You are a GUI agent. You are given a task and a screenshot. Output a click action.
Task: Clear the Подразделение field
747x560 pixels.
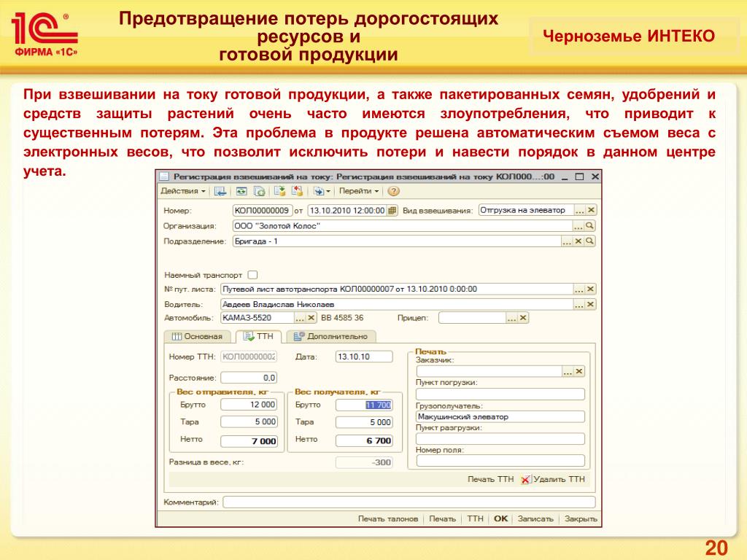(x=578, y=241)
